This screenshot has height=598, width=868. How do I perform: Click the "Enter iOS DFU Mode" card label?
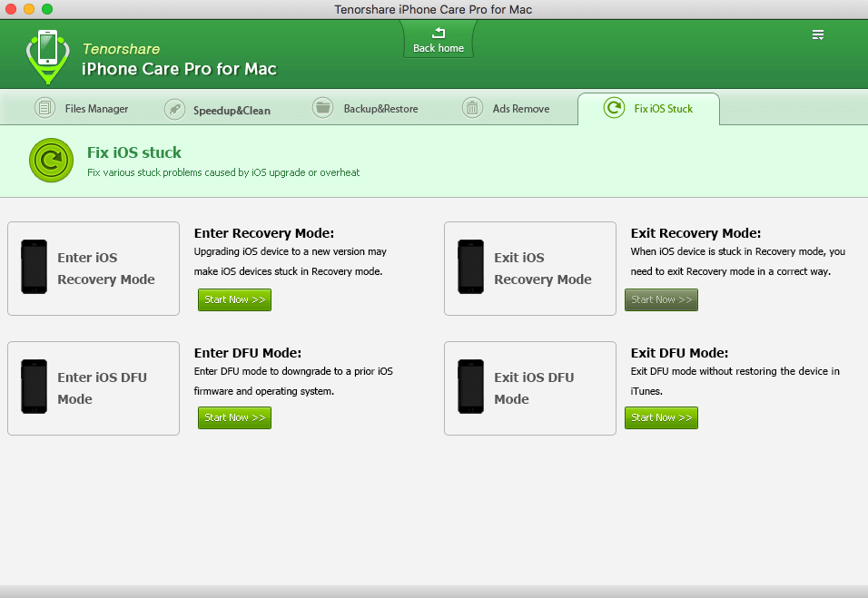[103, 387]
